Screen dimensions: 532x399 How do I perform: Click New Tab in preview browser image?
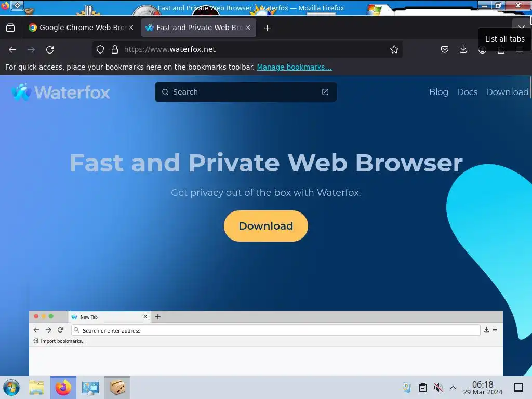point(89,317)
